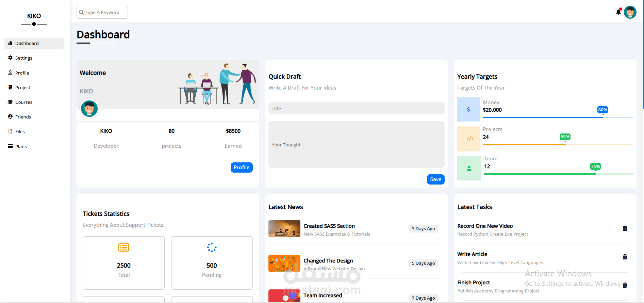644x303 pixels.
Task: Click the 7 Days Ago badge
Action: pos(423,298)
